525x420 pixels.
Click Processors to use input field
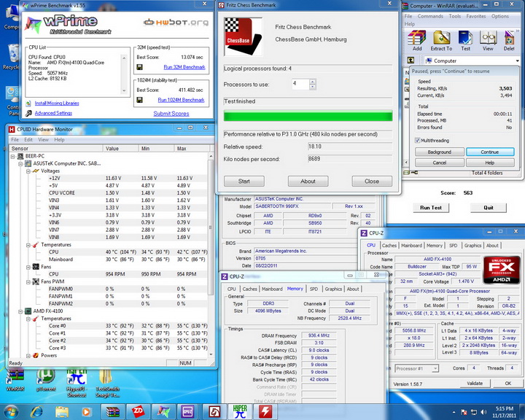click(300, 84)
